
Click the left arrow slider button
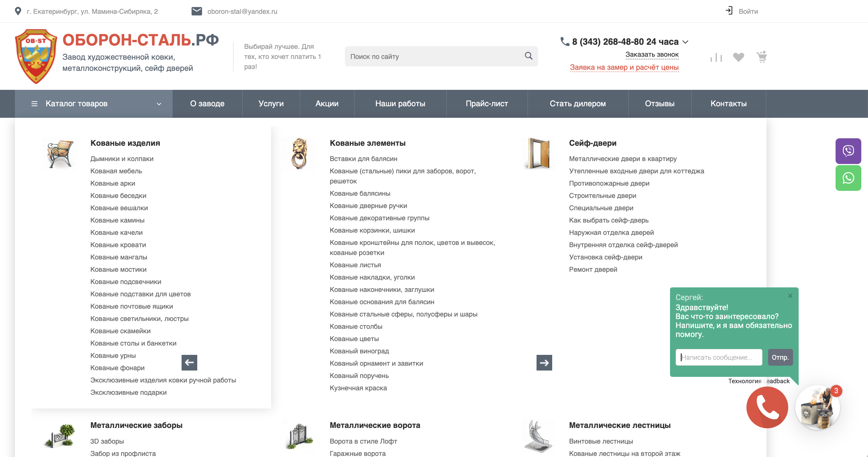(x=189, y=363)
